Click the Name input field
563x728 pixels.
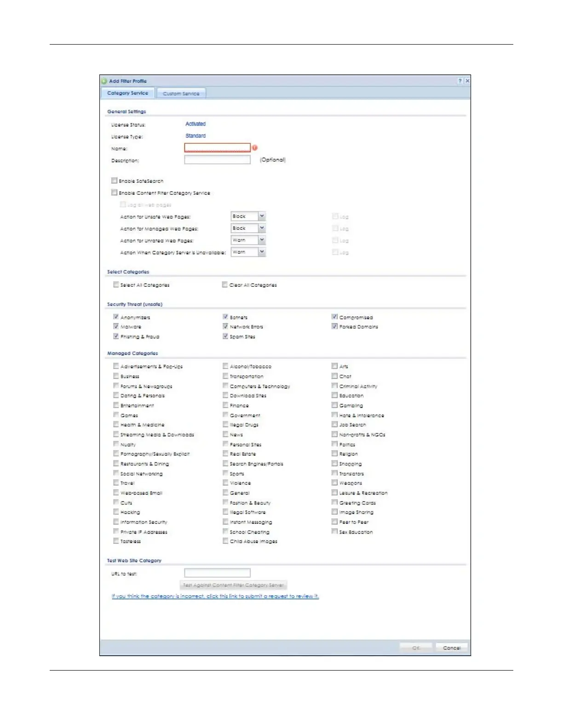coord(218,148)
